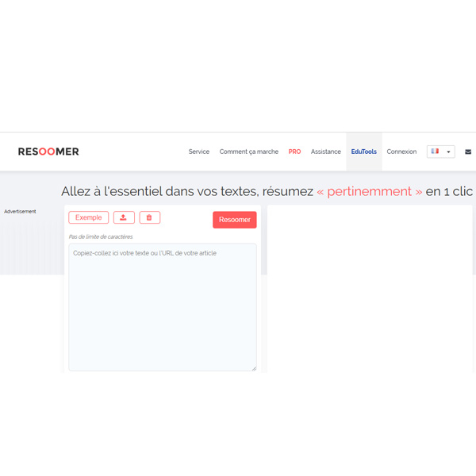Click the Connexion login link
The height and width of the screenshot is (476, 476).
point(401,152)
